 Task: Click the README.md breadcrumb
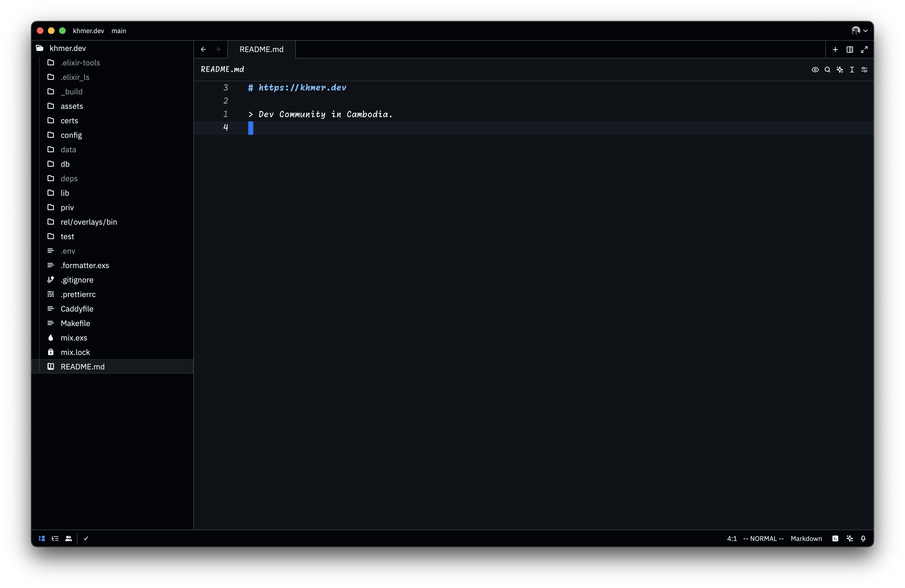(x=222, y=70)
